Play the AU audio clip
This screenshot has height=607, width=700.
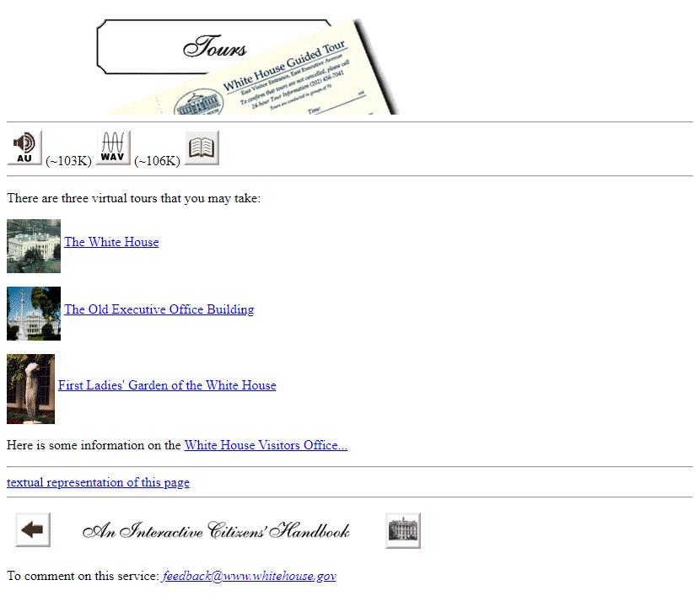[x=24, y=148]
